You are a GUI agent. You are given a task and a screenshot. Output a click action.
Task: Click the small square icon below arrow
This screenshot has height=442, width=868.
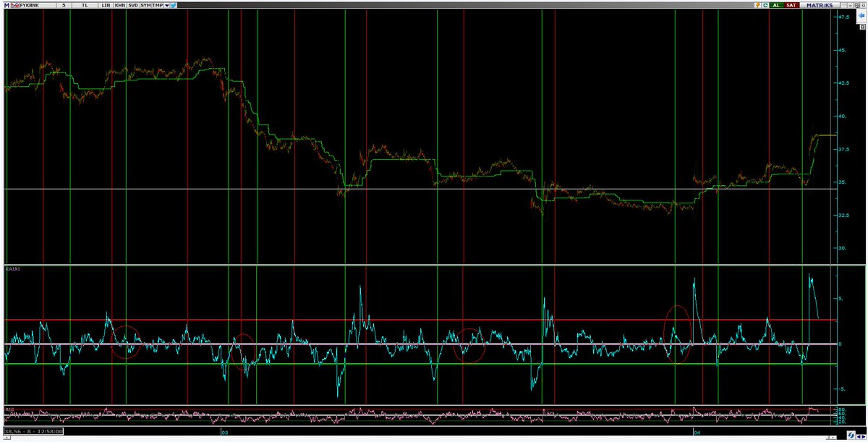pos(862,27)
